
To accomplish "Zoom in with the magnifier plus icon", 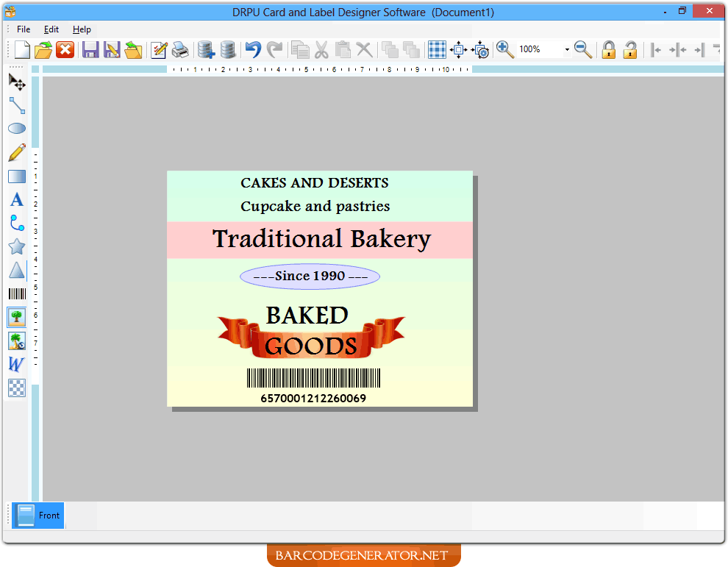I will [x=505, y=50].
